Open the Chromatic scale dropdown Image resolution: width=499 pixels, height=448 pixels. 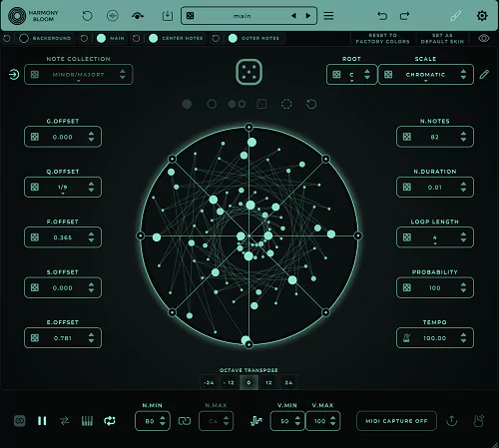pyautogui.click(x=426, y=75)
